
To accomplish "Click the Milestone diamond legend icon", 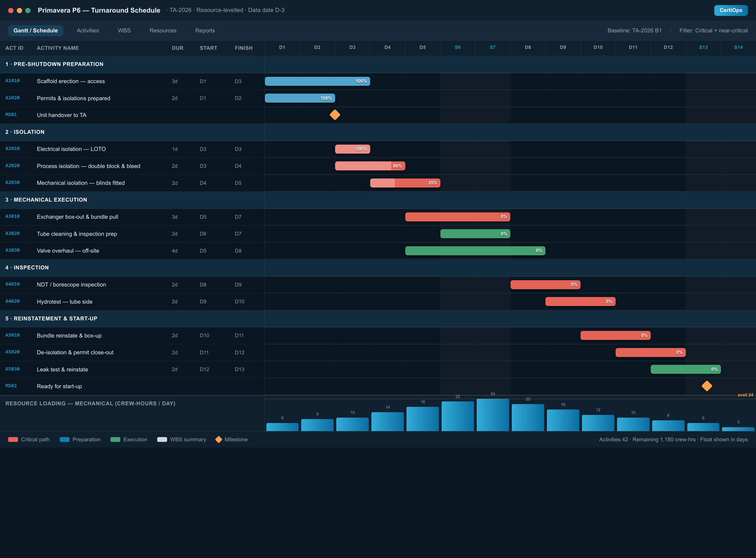I will tap(219, 439).
